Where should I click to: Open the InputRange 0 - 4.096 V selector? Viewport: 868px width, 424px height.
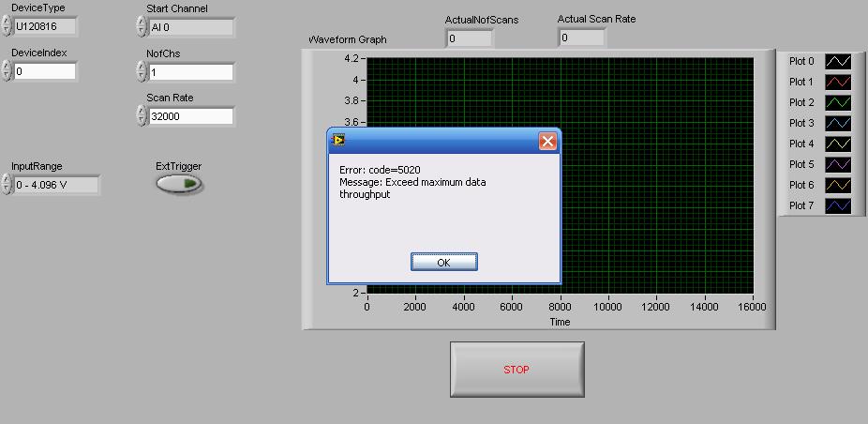pyautogui.click(x=56, y=185)
